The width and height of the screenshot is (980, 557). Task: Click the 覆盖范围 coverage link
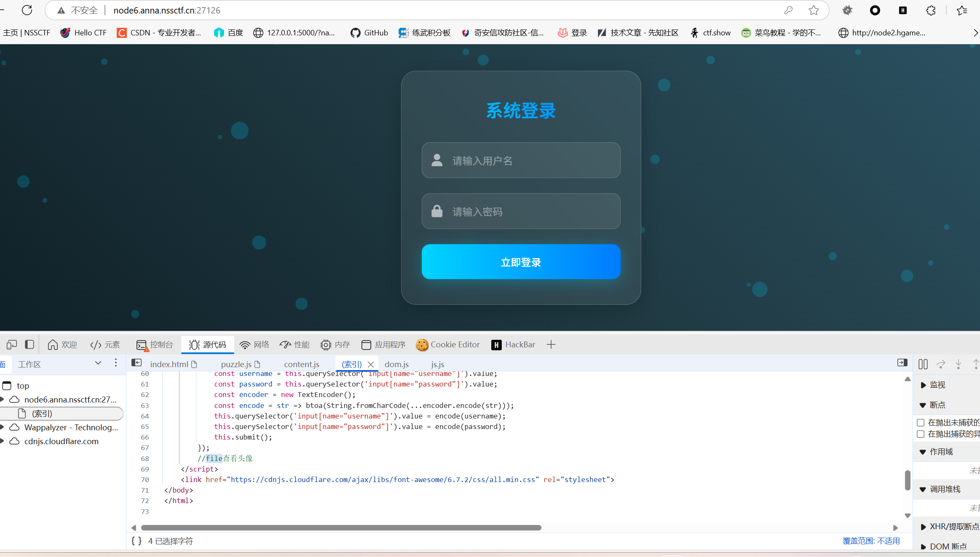[x=871, y=541]
